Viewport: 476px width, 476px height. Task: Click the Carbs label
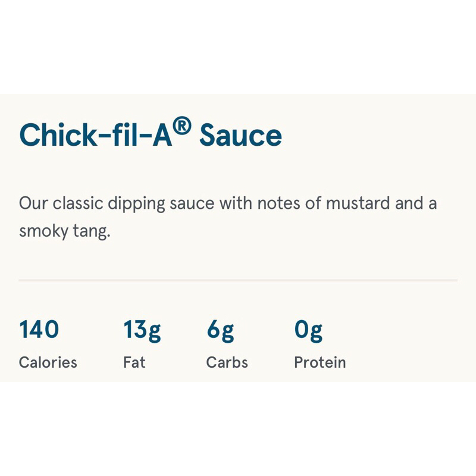227,362
